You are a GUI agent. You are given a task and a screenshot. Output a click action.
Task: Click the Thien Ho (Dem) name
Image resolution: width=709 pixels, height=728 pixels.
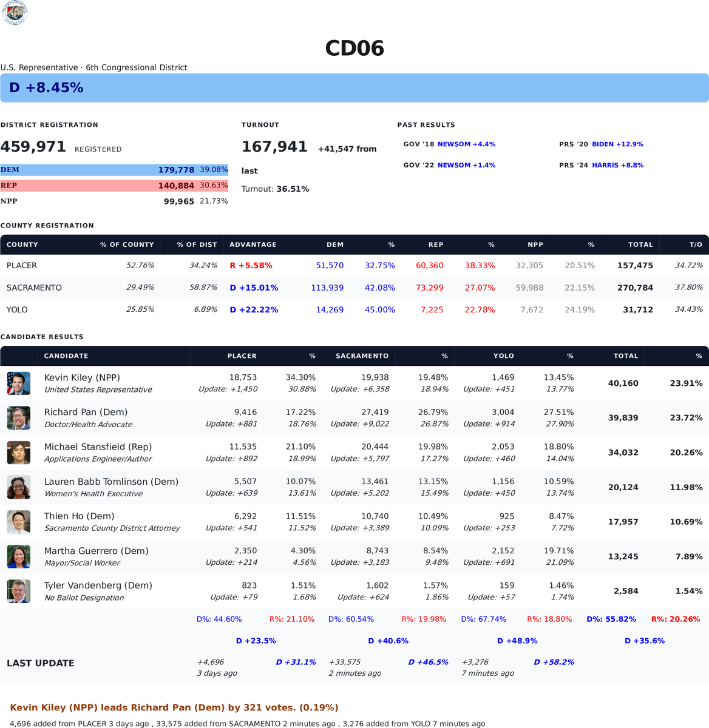(x=79, y=516)
